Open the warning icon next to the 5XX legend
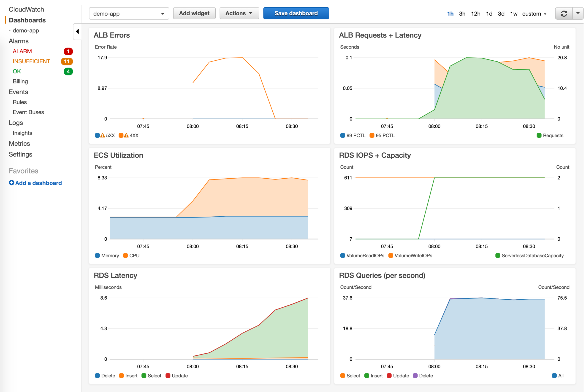Screen dimensions: 586x392 click(102, 135)
